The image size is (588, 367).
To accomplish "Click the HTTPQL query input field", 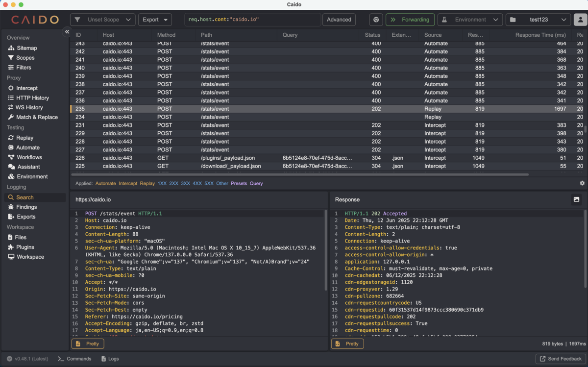I will click(252, 20).
